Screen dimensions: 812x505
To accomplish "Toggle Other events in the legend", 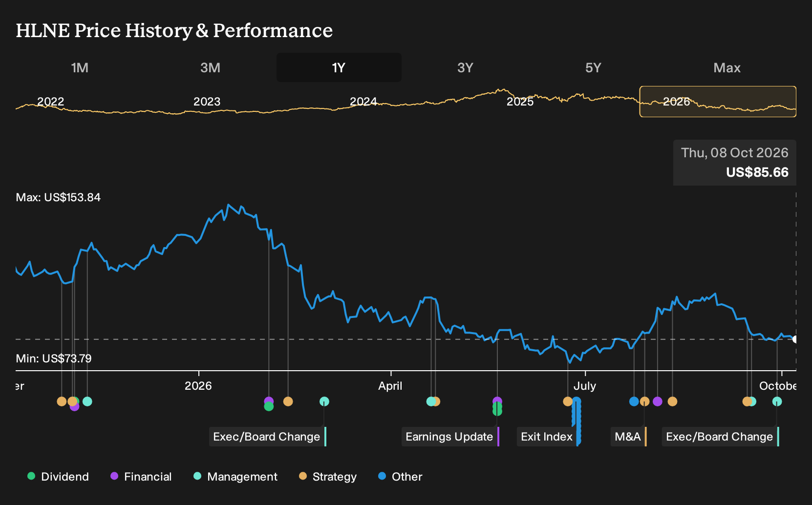I will (x=400, y=477).
